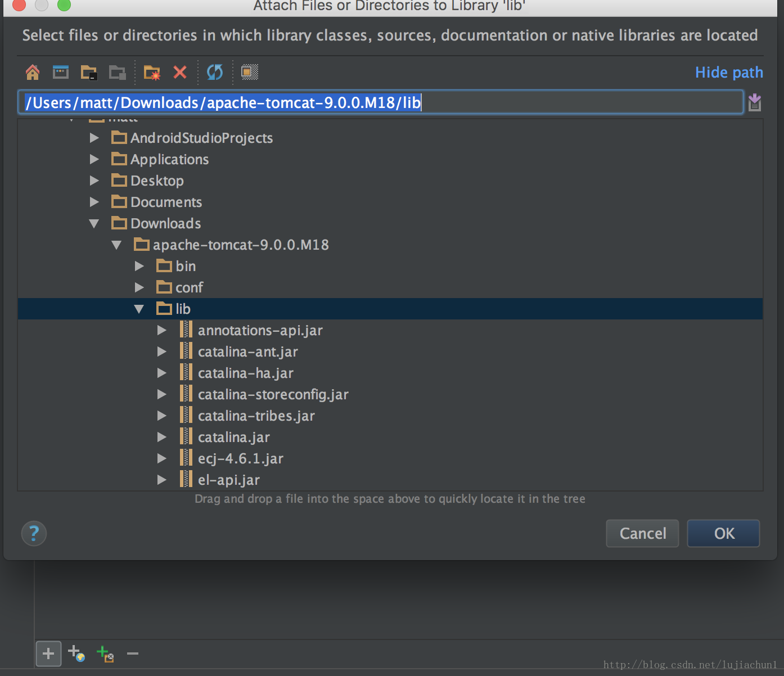Jump to the Project directory icon
This screenshot has width=784, height=676.
(x=89, y=73)
